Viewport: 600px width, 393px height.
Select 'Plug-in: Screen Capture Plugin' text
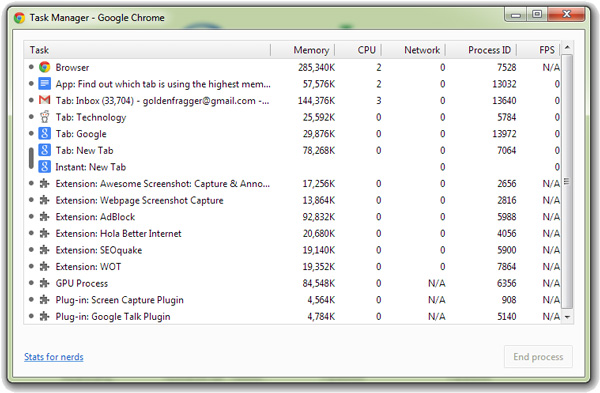[119, 300]
